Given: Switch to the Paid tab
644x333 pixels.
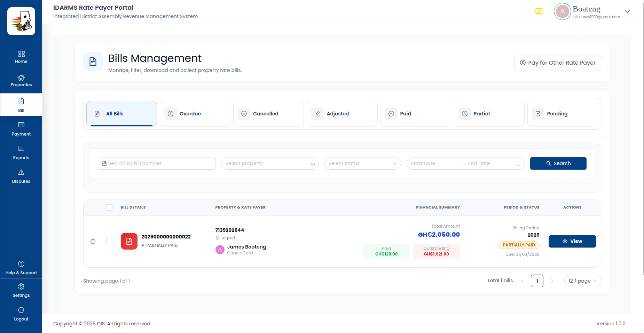Looking at the screenshot, I should click(x=416, y=114).
